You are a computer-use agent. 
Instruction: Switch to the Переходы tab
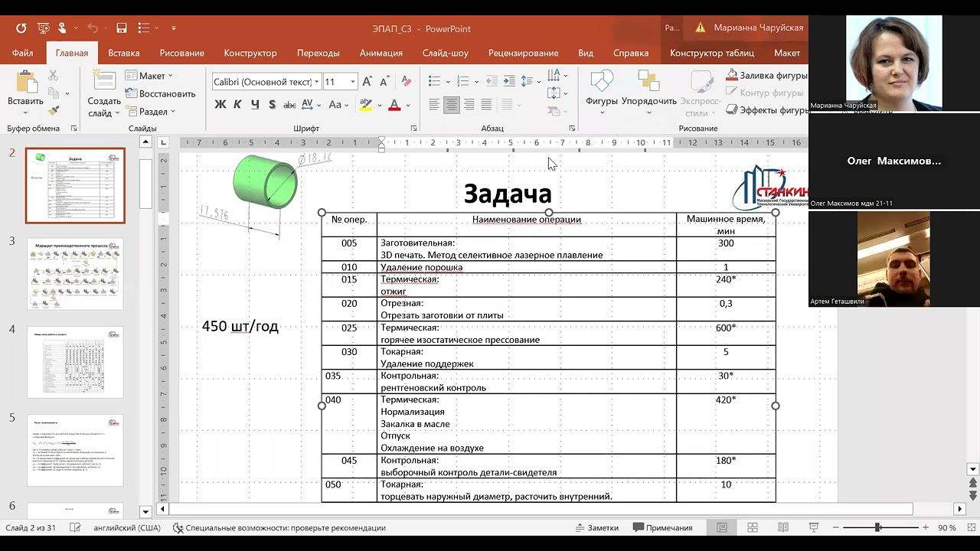(x=318, y=53)
